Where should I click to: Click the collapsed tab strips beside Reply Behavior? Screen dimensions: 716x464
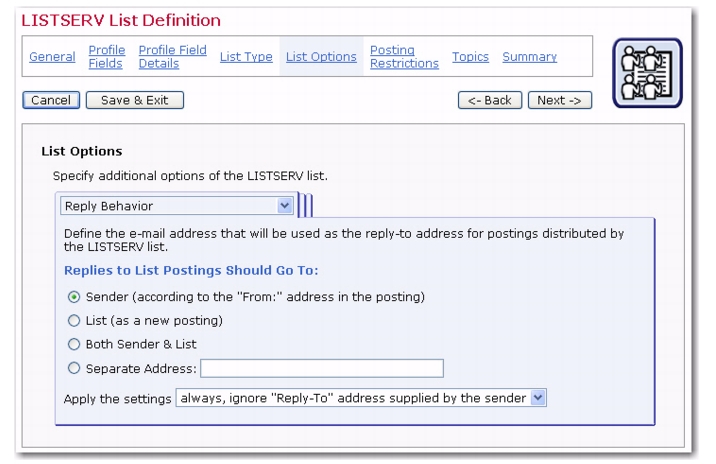click(x=305, y=205)
